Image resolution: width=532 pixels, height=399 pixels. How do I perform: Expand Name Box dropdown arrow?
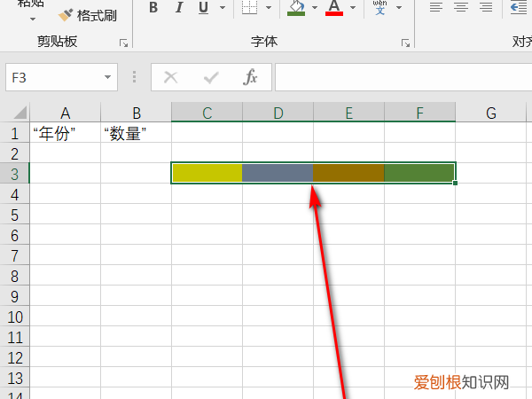tap(107, 77)
